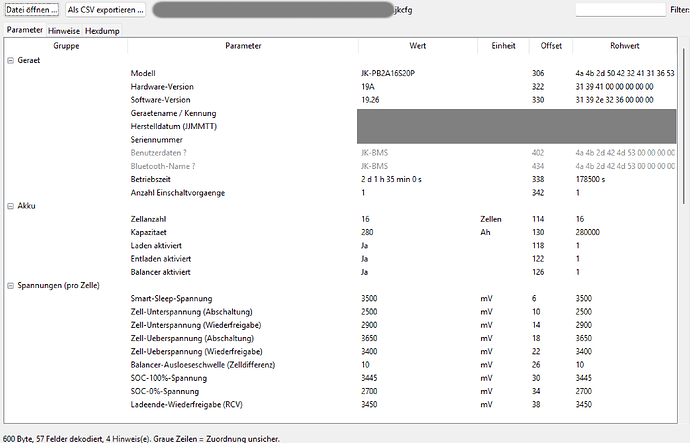Open the Hinweise tab
The width and height of the screenshot is (690, 443).
64,31
